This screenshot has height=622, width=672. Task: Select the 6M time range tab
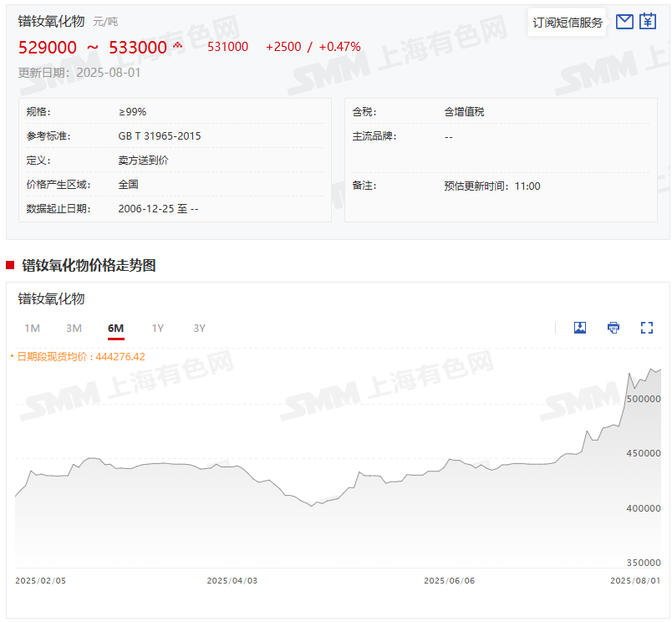coord(115,329)
